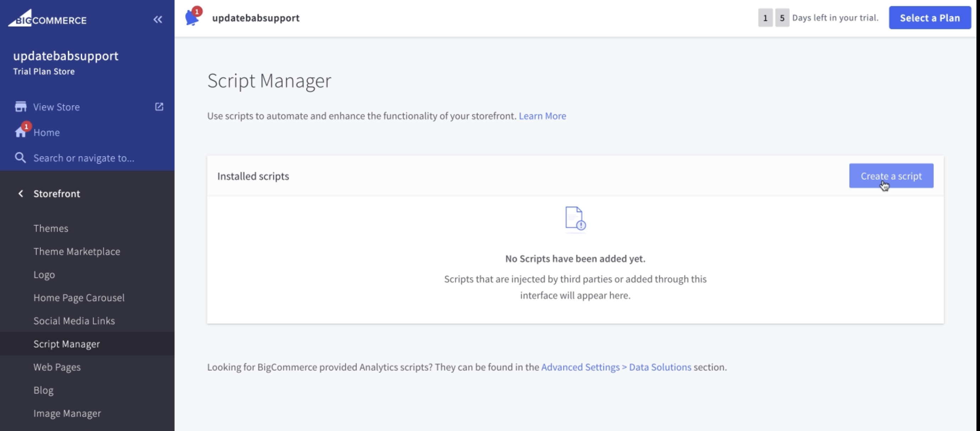Click the BigCommerce logo
The width and height of the screenshot is (980, 431).
[x=47, y=18]
